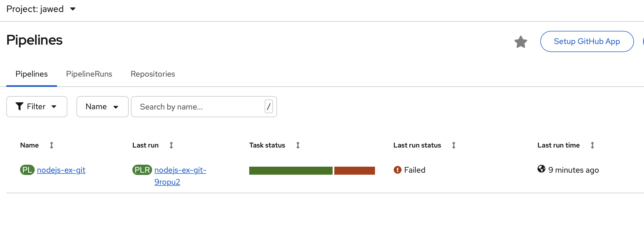Open the Name search-type dropdown

[x=102, y=107]
